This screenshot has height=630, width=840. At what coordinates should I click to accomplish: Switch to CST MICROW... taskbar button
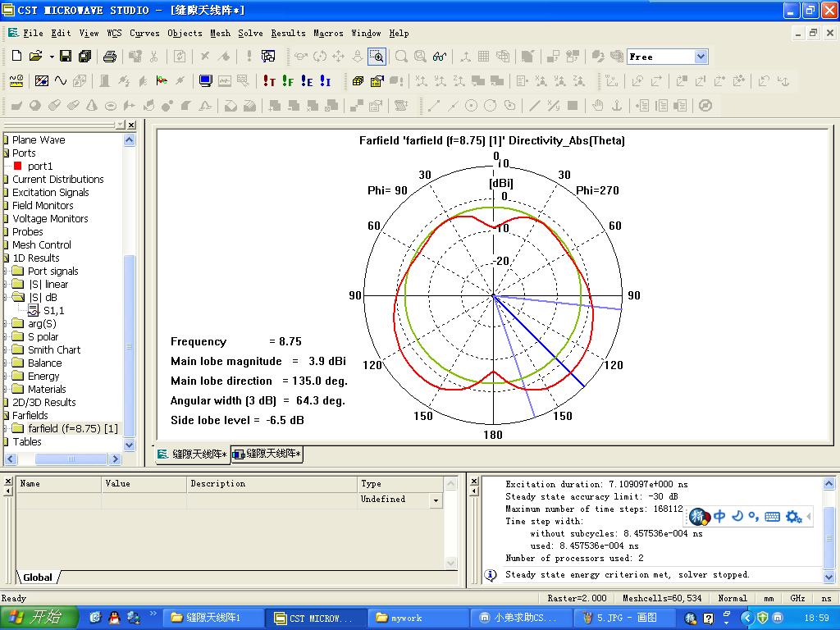coord(316,619)
